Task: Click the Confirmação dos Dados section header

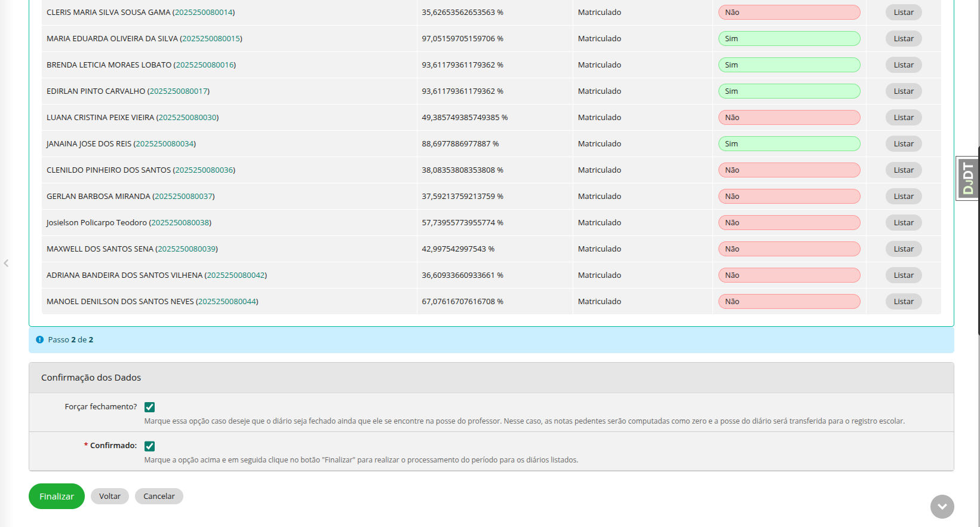Action: tap(491, 378)
